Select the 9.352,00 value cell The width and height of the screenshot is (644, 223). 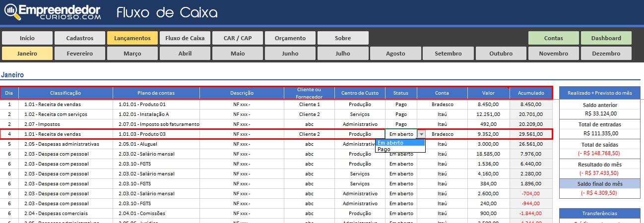coord(488,134)
